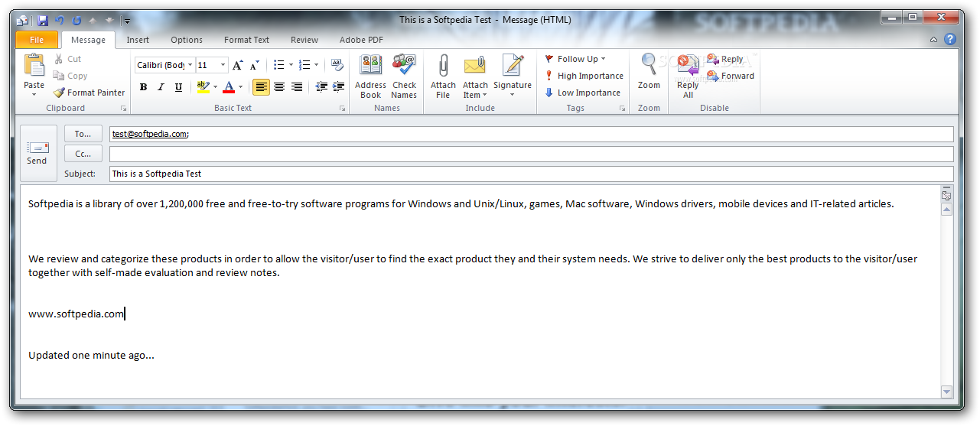Toggle Bold formatting
Viewport: 980px width, 426px height.
pyautogui.click(x=143, y=87)
